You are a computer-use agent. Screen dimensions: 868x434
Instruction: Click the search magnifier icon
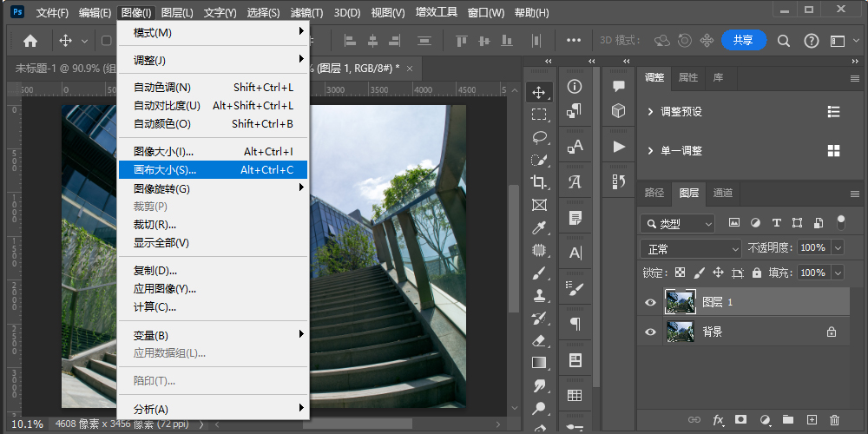784,41
